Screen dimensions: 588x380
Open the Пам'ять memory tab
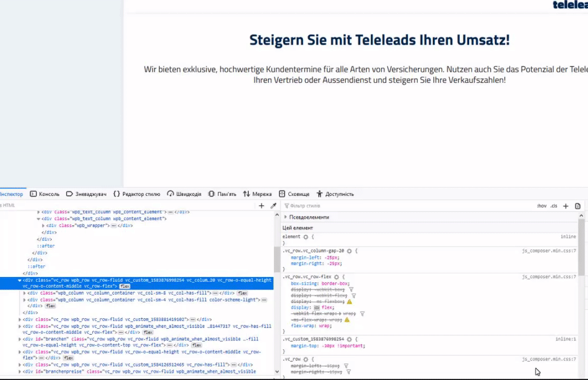coord(222,194)
